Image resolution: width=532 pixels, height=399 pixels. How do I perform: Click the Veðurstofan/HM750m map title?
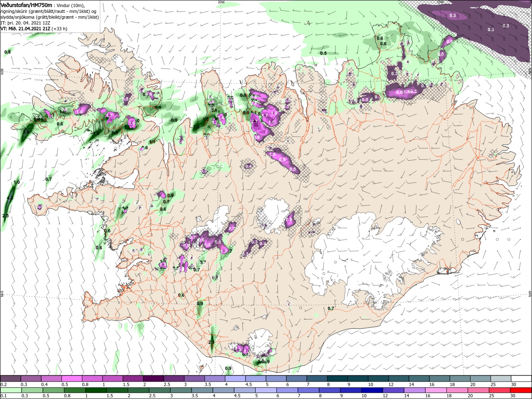tap(27, 5)
